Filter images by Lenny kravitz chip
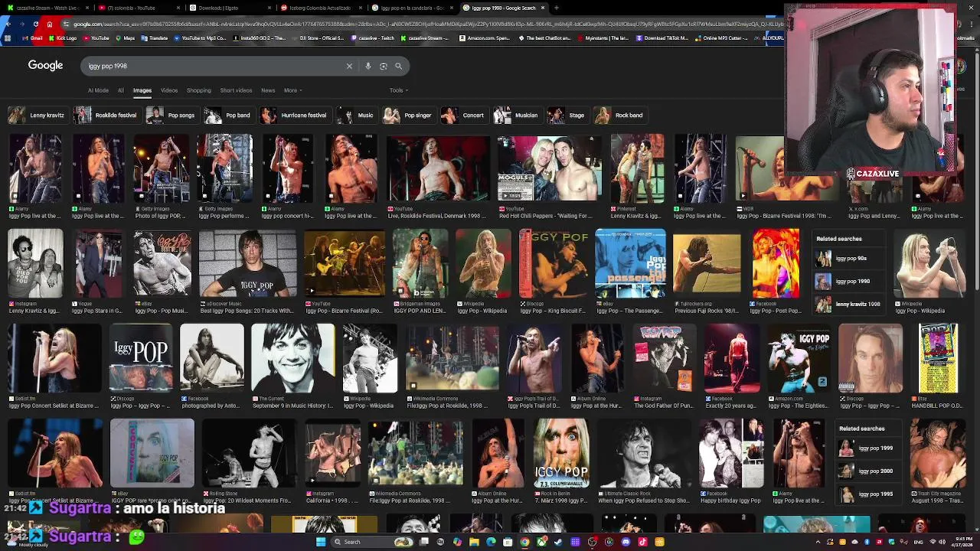The image size is (980, 551). 37,116
